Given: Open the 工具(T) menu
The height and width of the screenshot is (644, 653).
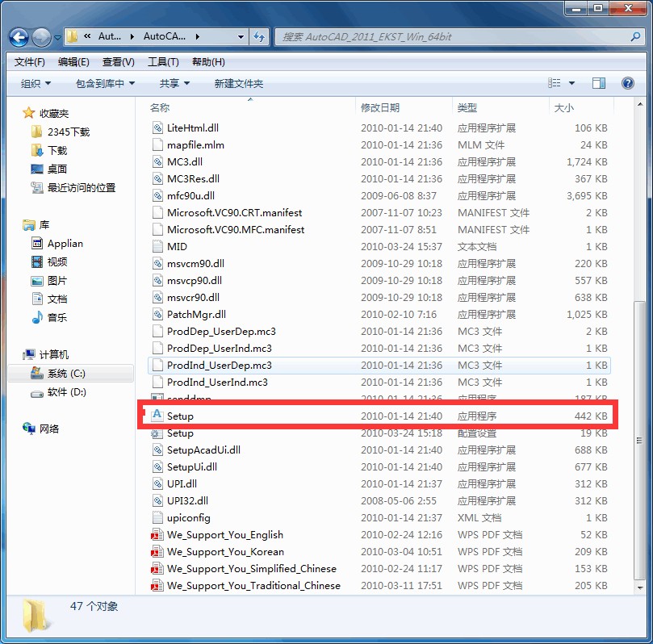Looking at the screenshot, I should coord(162,62).
